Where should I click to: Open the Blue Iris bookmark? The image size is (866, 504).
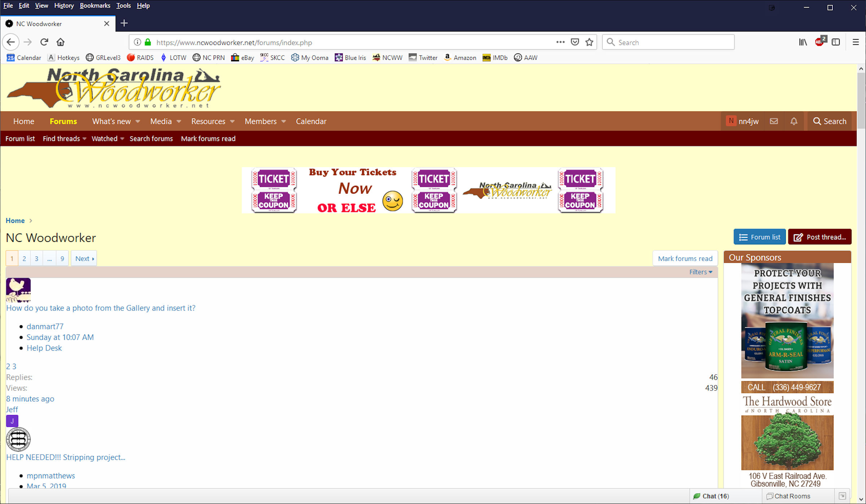350,58
